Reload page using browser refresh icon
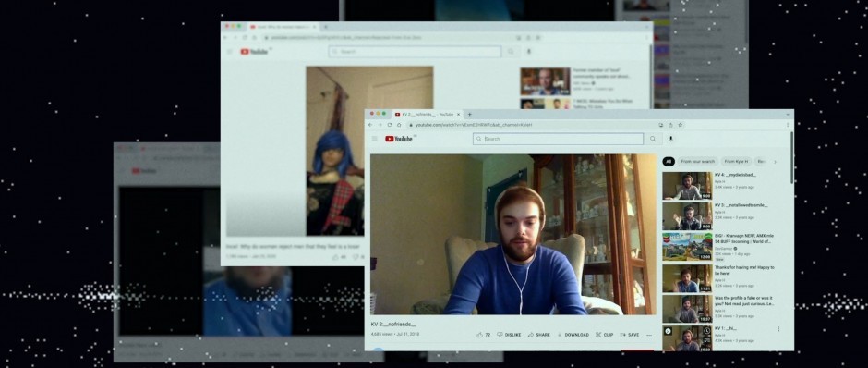Screen dimensions: 868x368 point(389,125)
